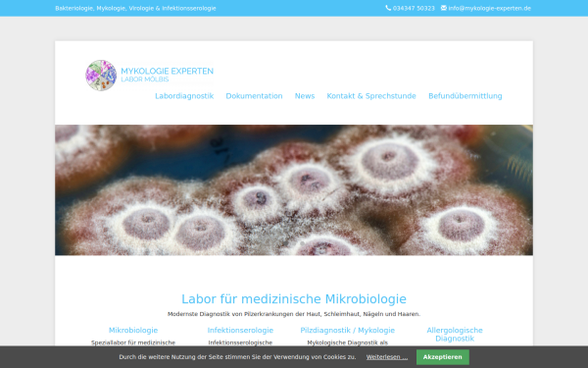The height and width of the screenshot is (368, 588).
Task: Click text 'Mykologische Diagnostik als'
Action: point(347,342)
